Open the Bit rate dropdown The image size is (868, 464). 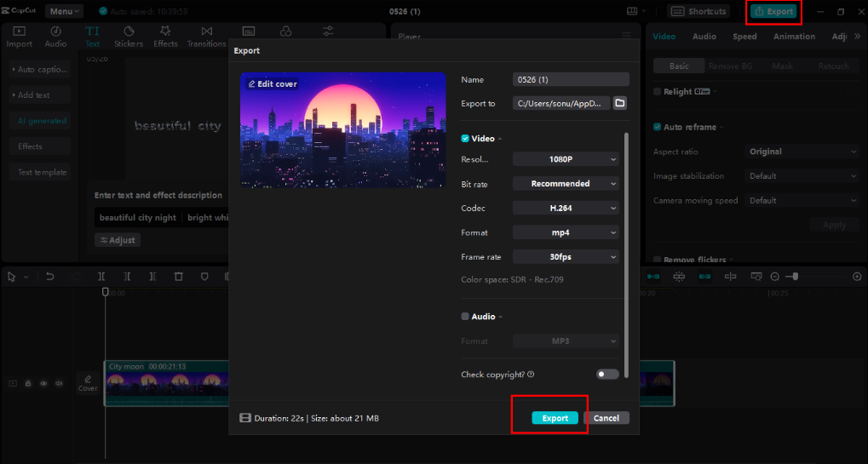tap(566, 184)
